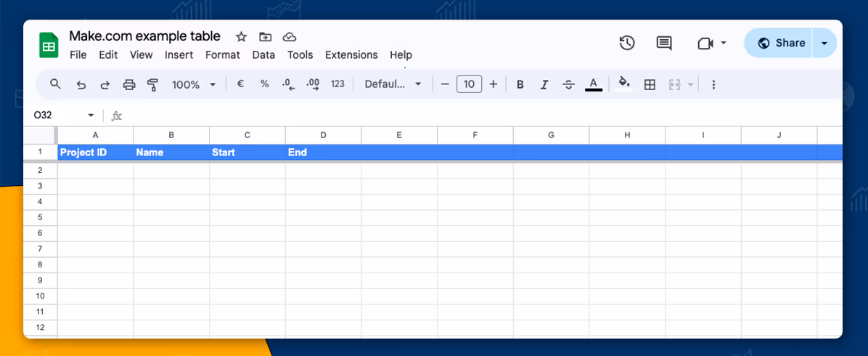Toggle strikethrough formatting

[568, 85]
